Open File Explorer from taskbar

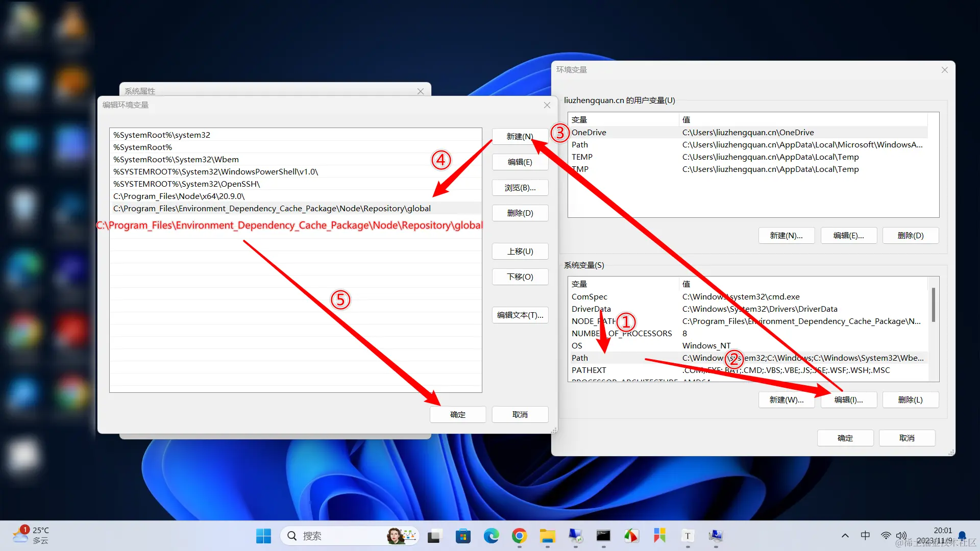(547, 536)
